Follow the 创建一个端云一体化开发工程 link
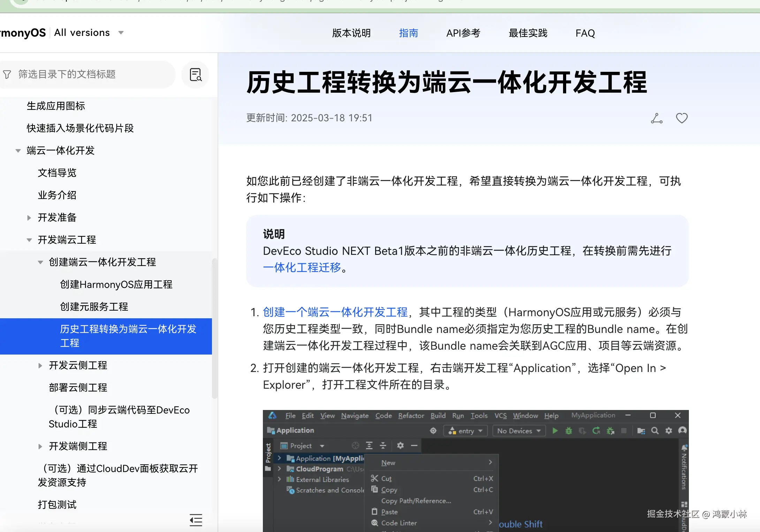760x532 pixels. pos(335,312)
